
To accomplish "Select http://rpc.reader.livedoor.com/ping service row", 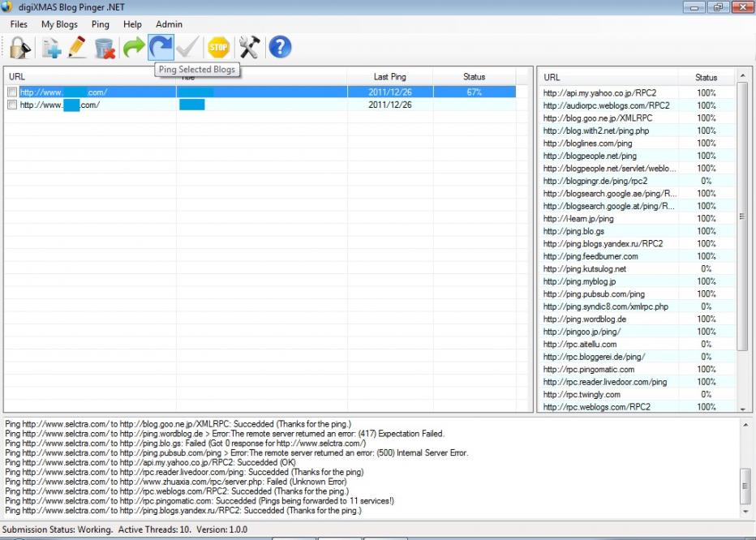I will tap(637, 381).
